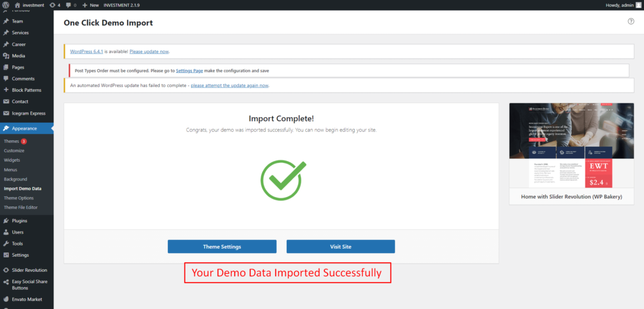Viewport: 644px width, 309px height.
Task: Open the comments bubble icon in admin bar
Action: [x=69, y=5]
